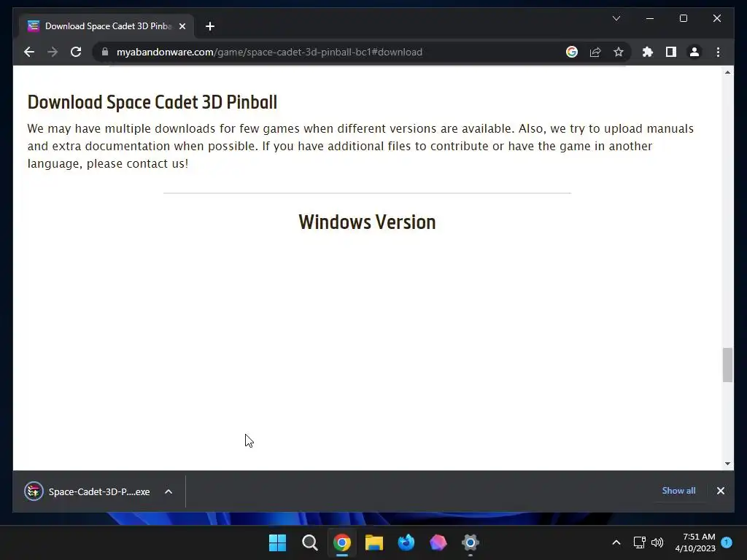Select the Download Space Cadet 3D Pinball tab
This screenshot has width=747, height=560.
pyautogui.click(x=107, y=26)
